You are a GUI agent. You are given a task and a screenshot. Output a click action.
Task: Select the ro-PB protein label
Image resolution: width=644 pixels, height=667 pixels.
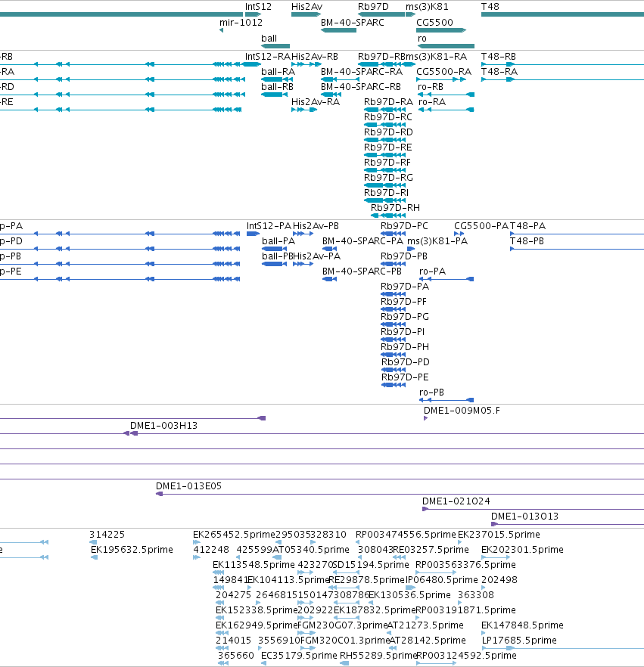point(431,392)
